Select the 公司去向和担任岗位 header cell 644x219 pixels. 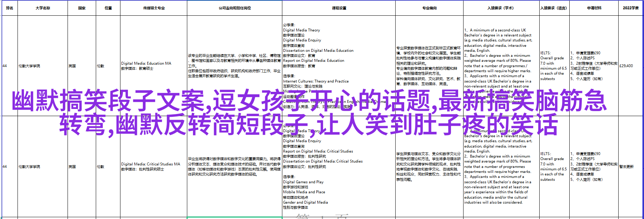tap(234, 8)
